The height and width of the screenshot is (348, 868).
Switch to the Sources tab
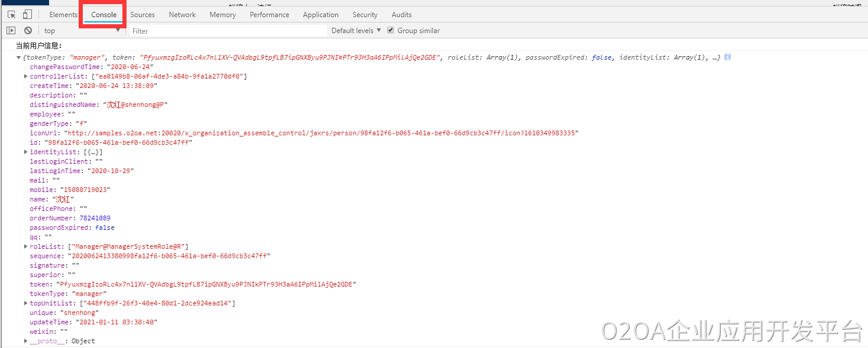click(x=142, y=15)
